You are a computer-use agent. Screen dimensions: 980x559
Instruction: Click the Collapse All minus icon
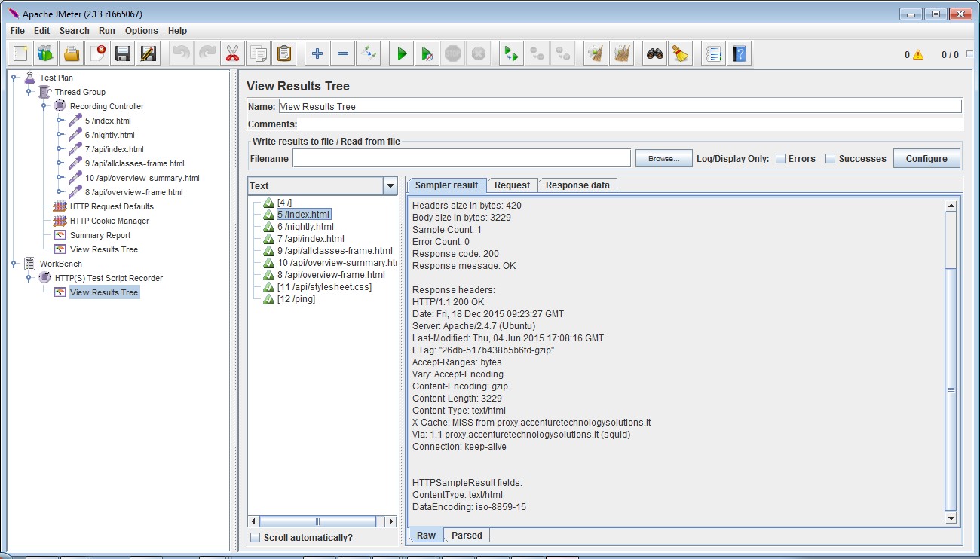pyautogui.click(x=343, y=53)
